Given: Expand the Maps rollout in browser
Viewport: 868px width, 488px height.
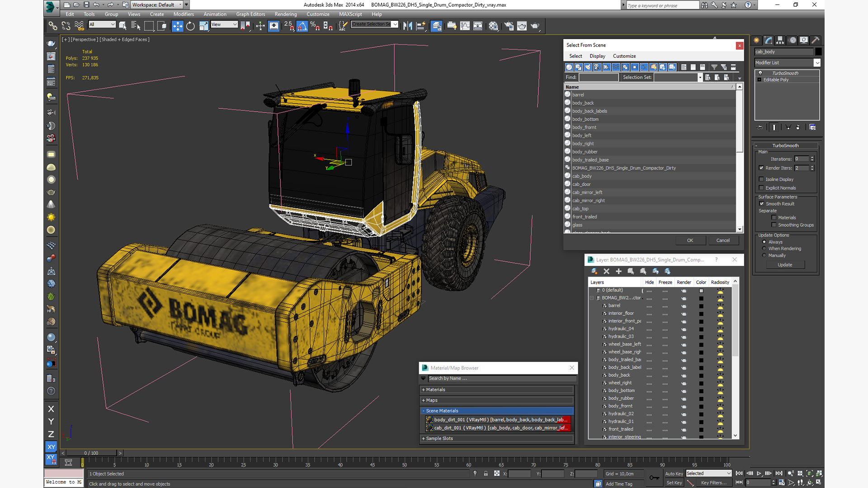Looking at the screenshot, I should (x=497, y=400).
